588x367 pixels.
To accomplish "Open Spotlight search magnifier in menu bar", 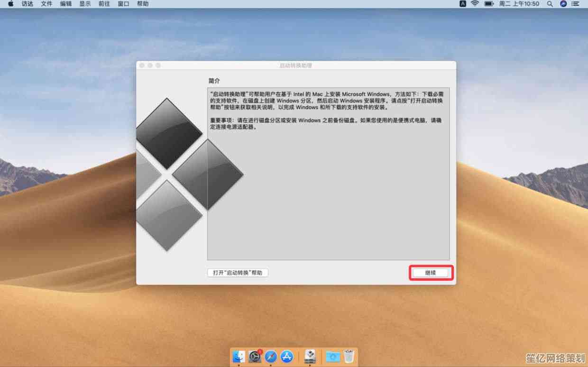I will click(550, 4).
